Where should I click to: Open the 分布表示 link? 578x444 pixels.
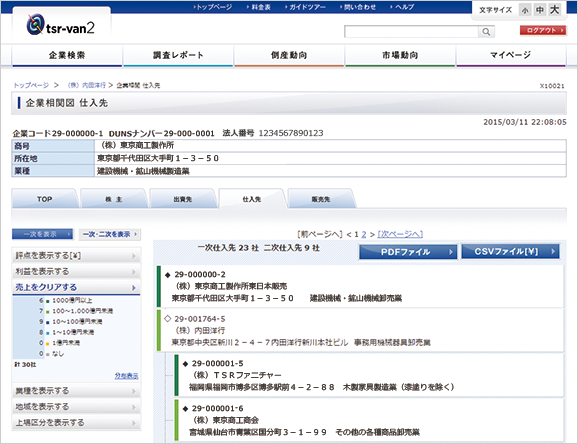tap(126, 376)
